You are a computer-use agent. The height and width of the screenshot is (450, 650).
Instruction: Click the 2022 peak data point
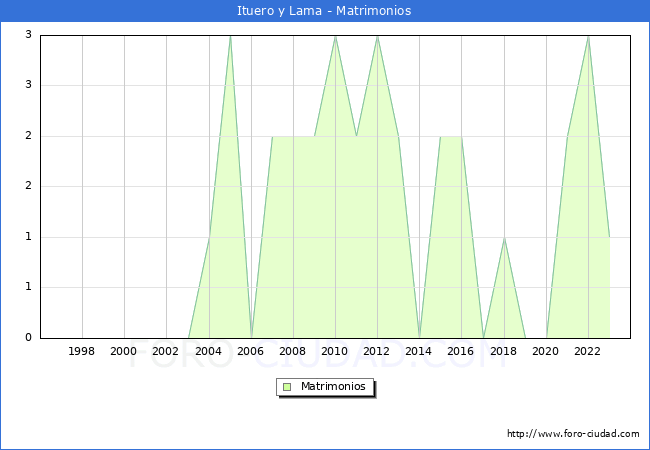(x=588, y=36)
